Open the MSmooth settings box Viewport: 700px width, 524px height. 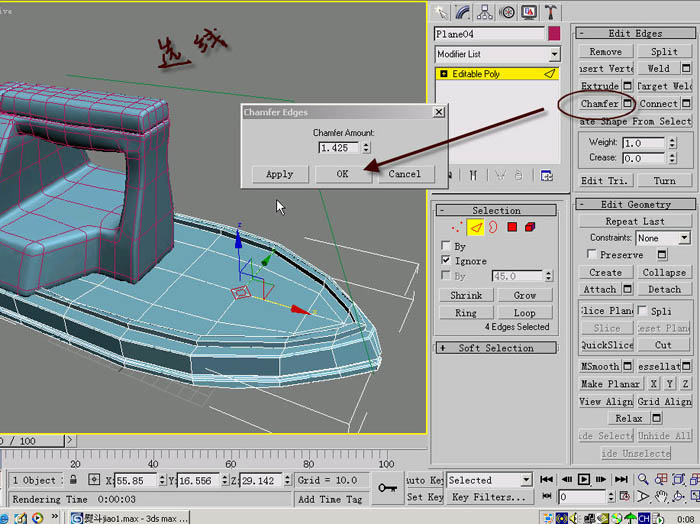[627, 366]
